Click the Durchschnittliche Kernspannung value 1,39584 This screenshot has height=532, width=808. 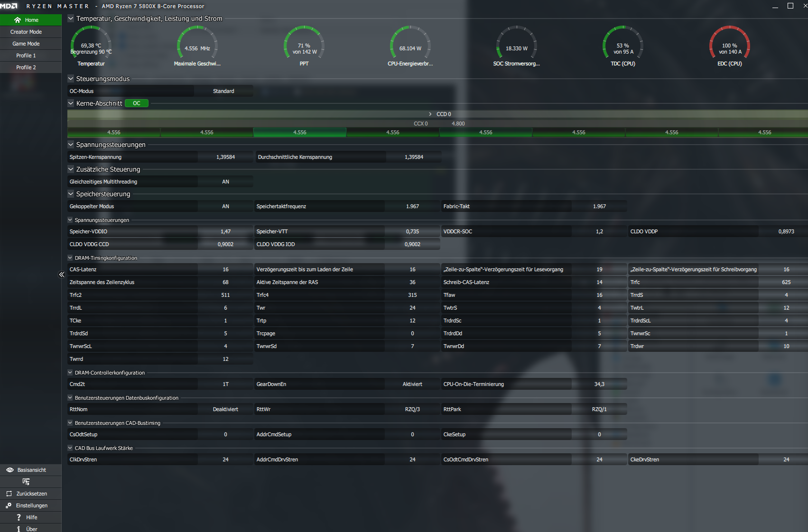tap(414, 157)
